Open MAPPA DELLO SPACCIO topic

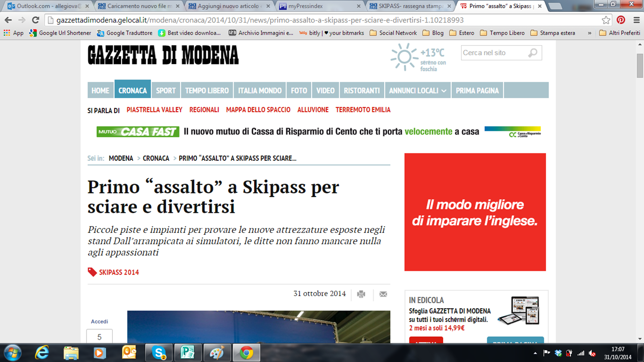(258, 110)
